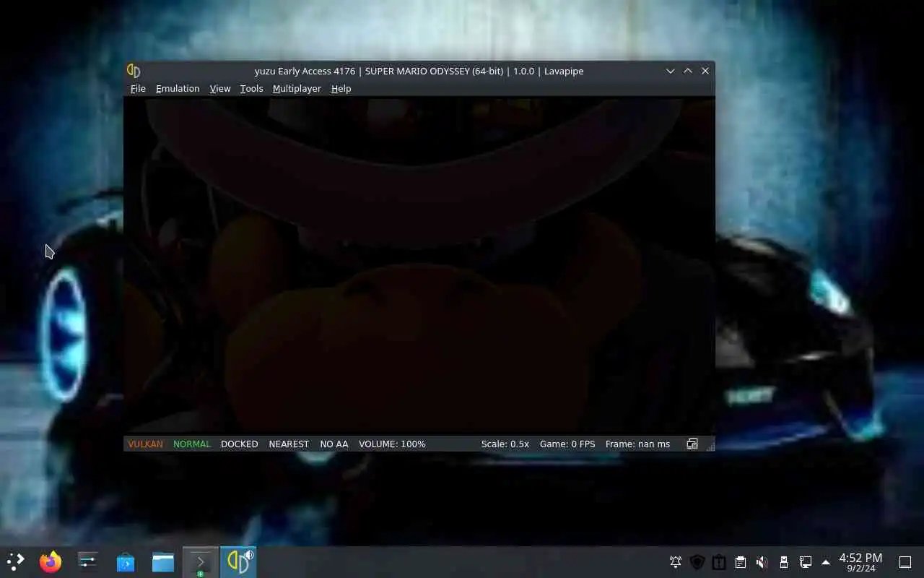924x578 pixels.
Task: Open notifications bell in system tray
Action: 676,562
